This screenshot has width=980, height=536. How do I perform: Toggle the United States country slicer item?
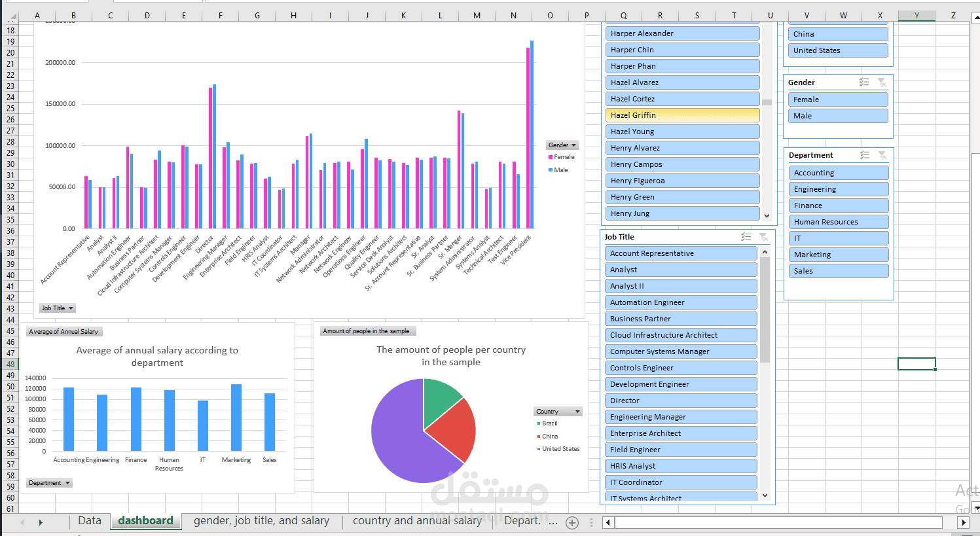coord(839,50)
